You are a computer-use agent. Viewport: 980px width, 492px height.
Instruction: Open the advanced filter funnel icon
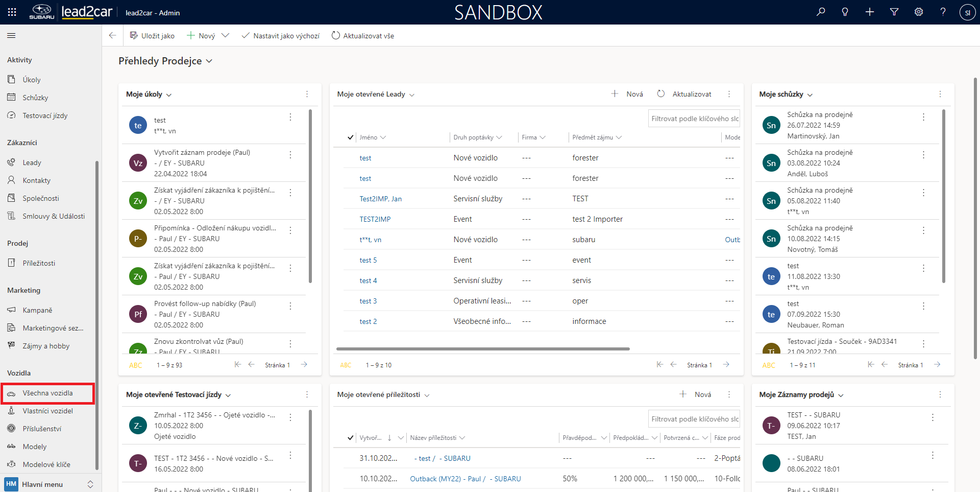[894, 12]
